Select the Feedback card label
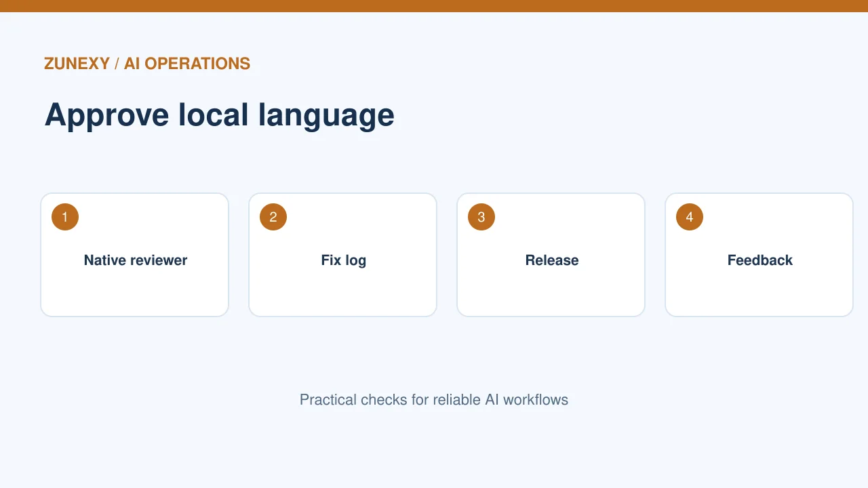The image size is (868, 488). (760, 260)
